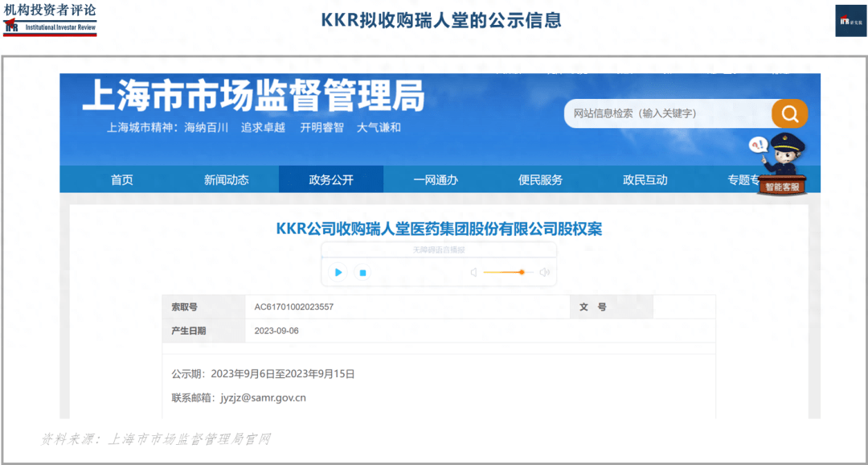This screenshot has height=465, width=868.
Task: Open the 智能客服 police mascot assistant
Action: pos(781,166)
